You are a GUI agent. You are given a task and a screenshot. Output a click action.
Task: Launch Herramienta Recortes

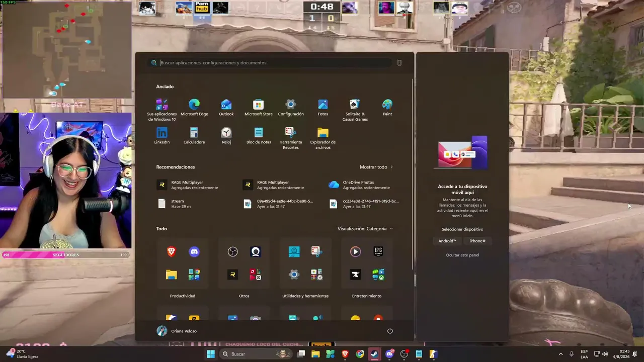[291, 138]
